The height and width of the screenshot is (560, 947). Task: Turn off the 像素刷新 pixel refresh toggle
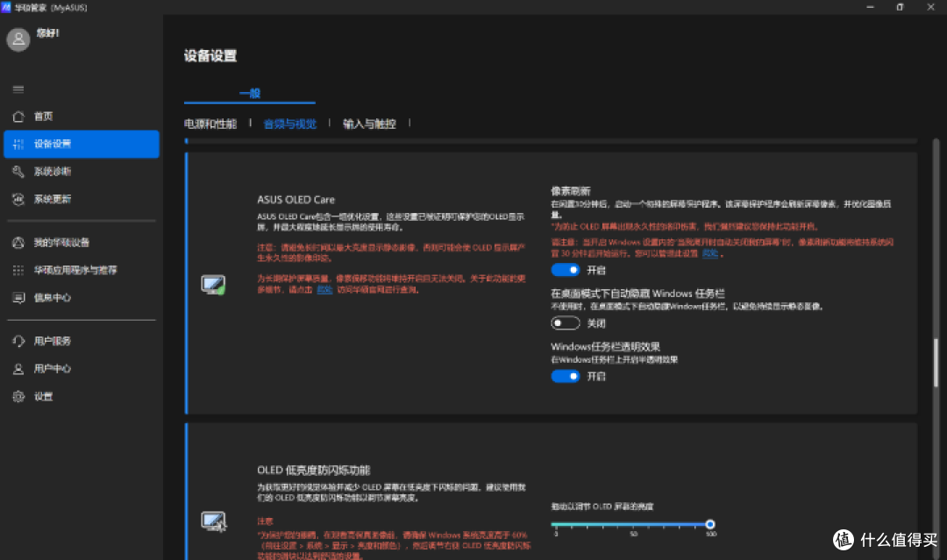click(x=566, y=270)
